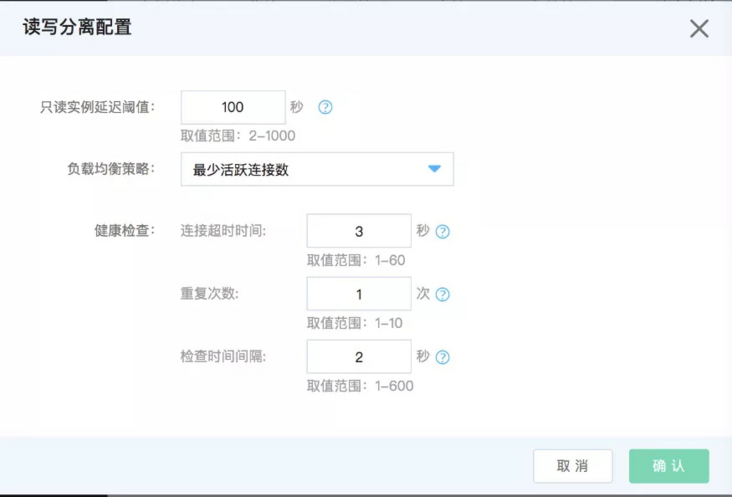Close the 读写分离配置 dialog

(x=699, y=28)
